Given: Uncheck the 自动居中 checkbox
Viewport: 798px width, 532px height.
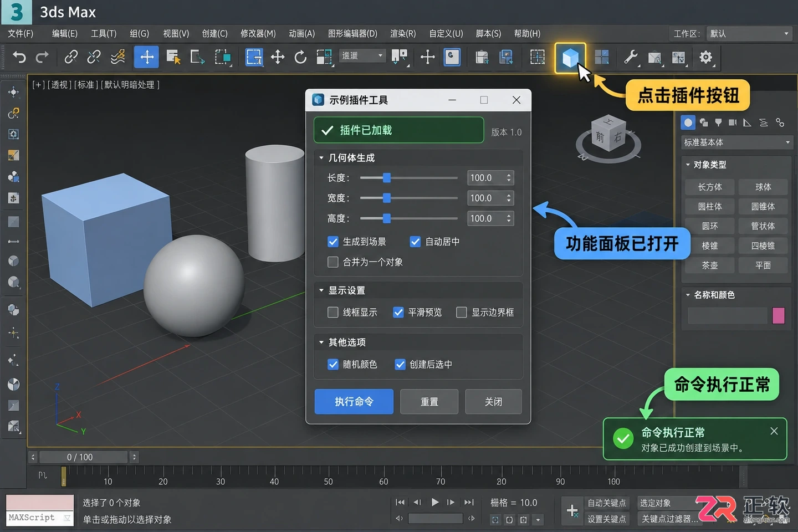Looking at the screenshot, I should tap(415, 242).
